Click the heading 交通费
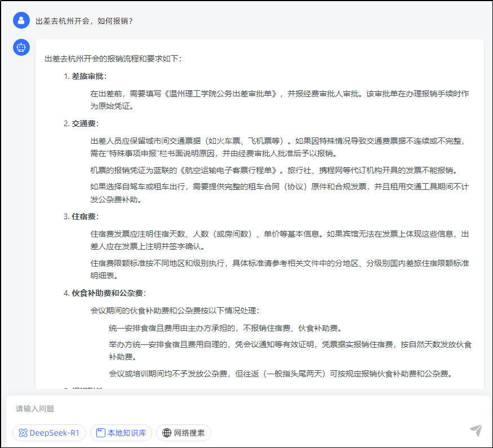This screenshot has width=493, height=448. [x=83, y=123]
